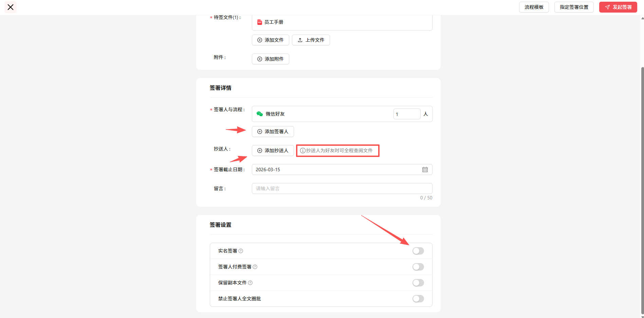Click the WeChat icon beside 微信好友

(x=260, y=114)
